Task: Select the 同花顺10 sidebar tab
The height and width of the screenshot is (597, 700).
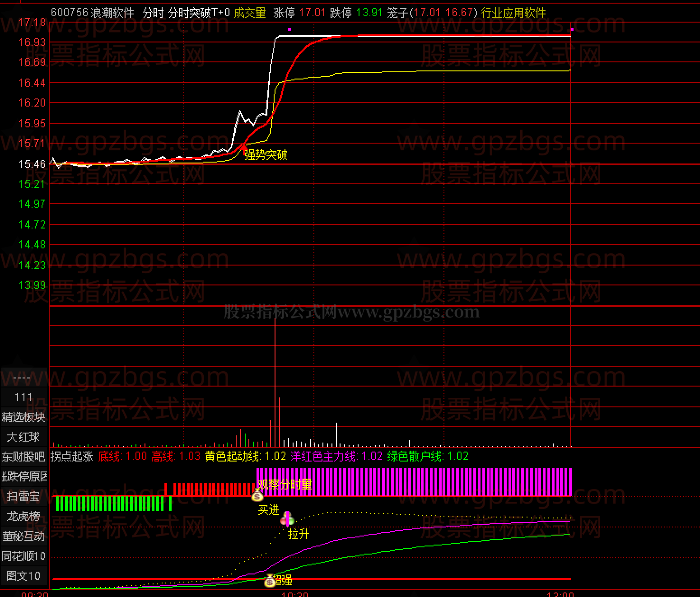Action: coord(23,556)
